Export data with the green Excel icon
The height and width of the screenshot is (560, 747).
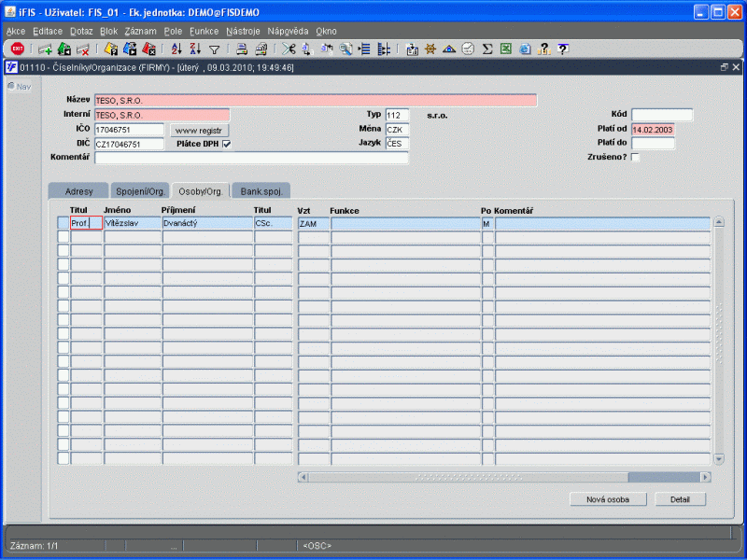[506, 49]
